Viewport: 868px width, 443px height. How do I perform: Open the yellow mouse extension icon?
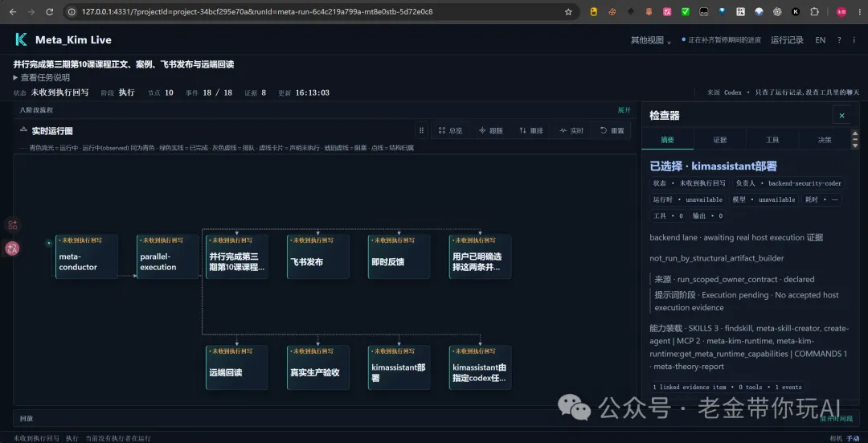click(594, 11)
